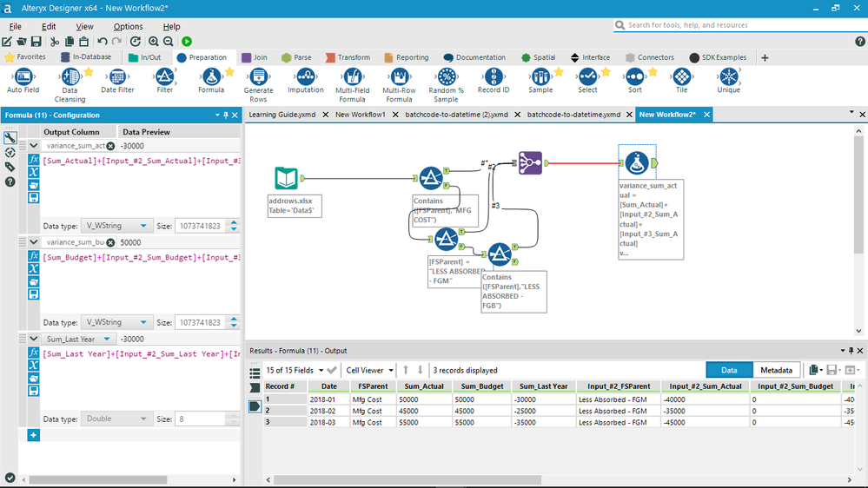Click the 2018-02 date cell
868x488 pixels.
tap(328, 411)
